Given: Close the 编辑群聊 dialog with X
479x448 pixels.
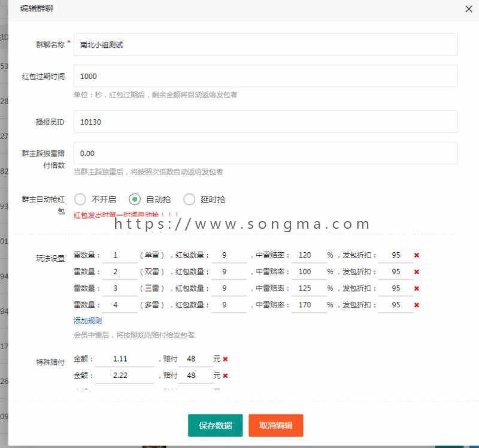Looking at the screenshot, I should pyautogui.click(x=469, y=9).
